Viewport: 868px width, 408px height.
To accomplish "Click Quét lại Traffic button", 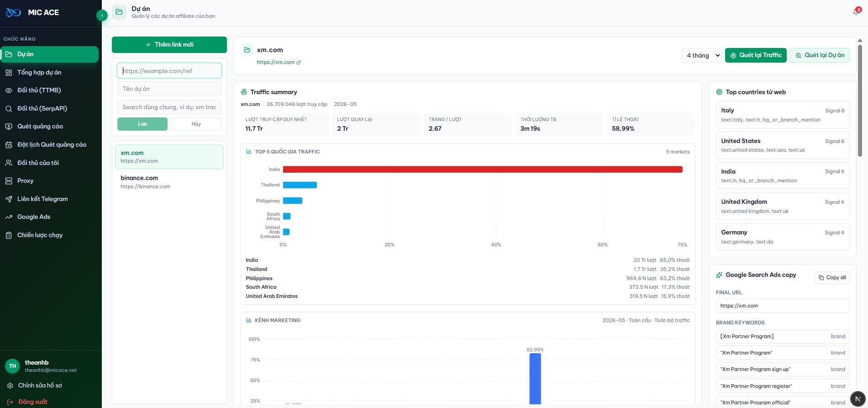I will pyautogui.click(x=756, y=55).
